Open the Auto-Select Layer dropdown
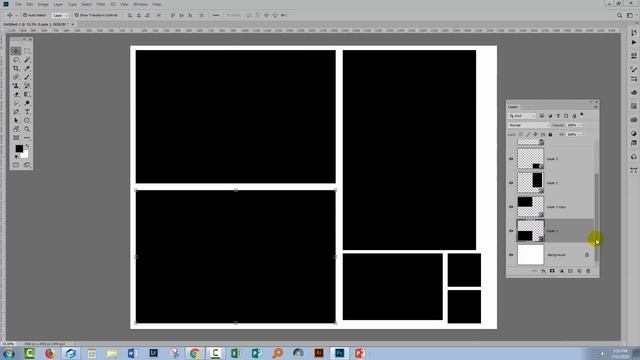 (x=60, y=15)
